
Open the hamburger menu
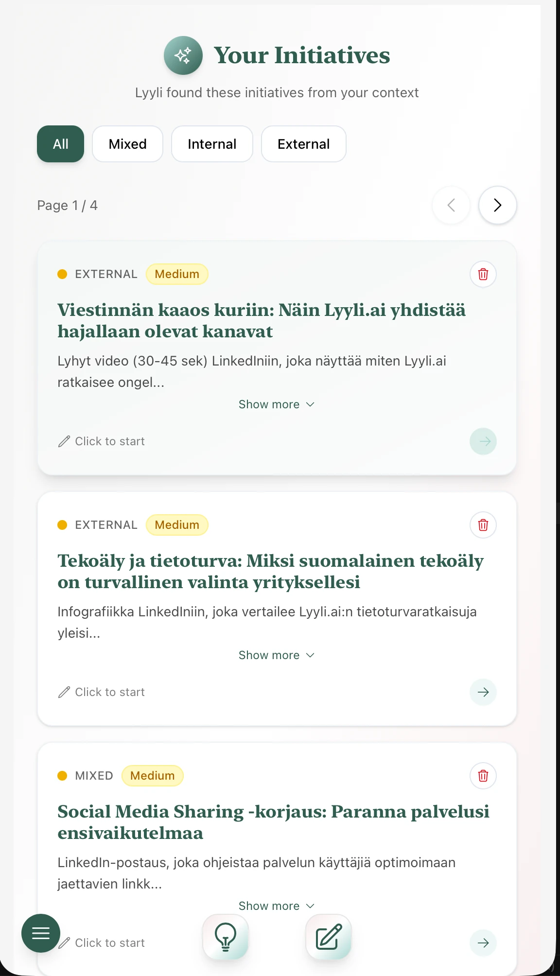click(x=40, y=933)
